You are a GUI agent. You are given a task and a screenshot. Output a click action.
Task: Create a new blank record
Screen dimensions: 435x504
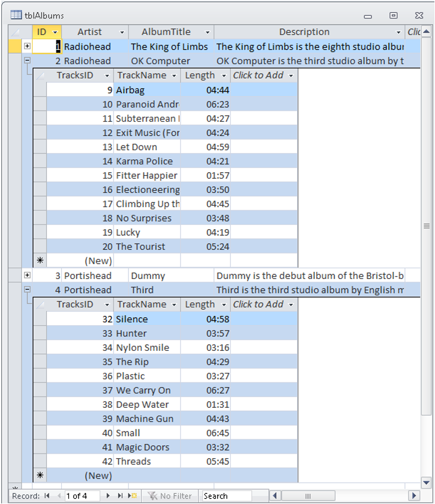[133, 496]
